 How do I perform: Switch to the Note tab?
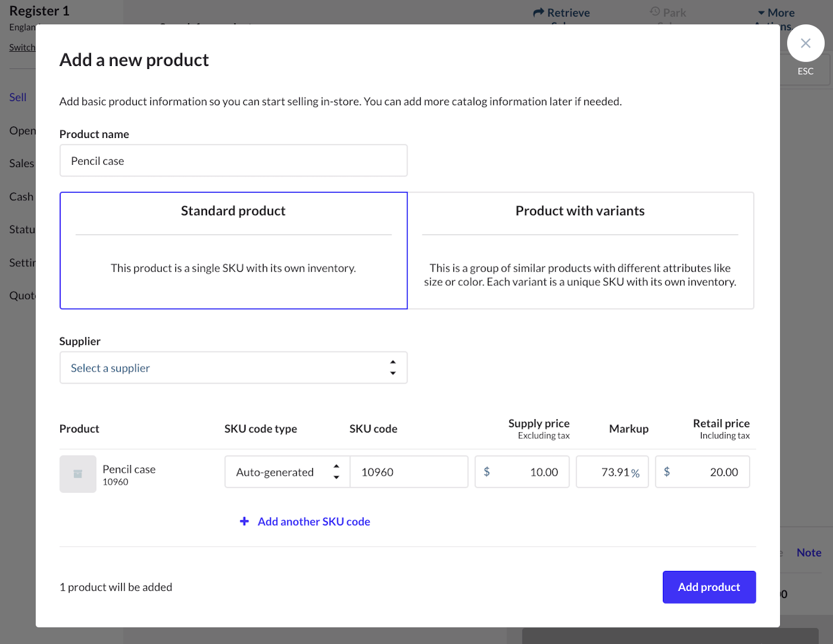click(x=809, y=552)
